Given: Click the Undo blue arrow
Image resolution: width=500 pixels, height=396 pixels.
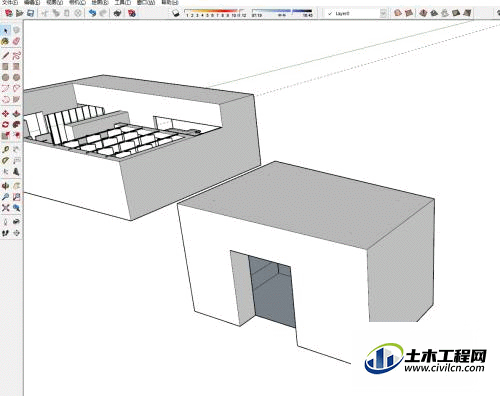Looking at the screenshot, I should click(92, 13).
